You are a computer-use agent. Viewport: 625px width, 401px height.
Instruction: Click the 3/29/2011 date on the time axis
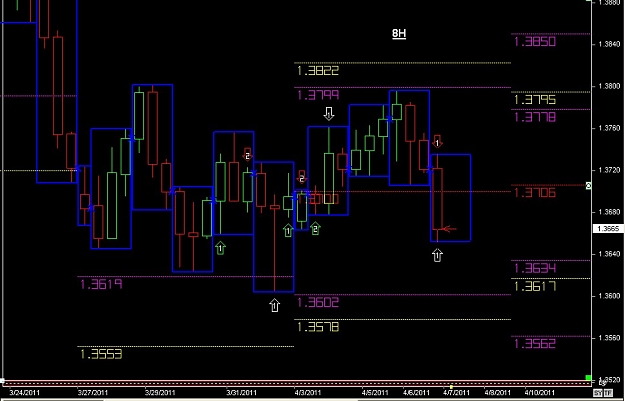tap(160, 393)
